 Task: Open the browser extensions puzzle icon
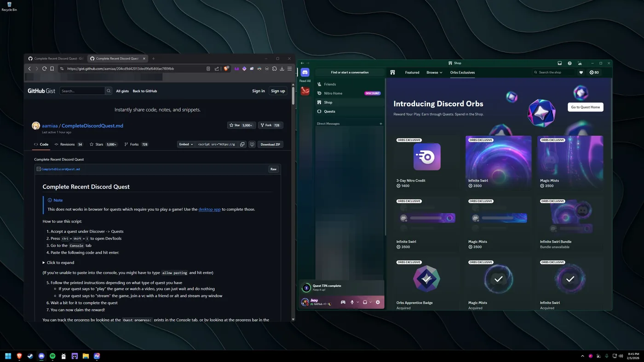(x=275, y=68)
